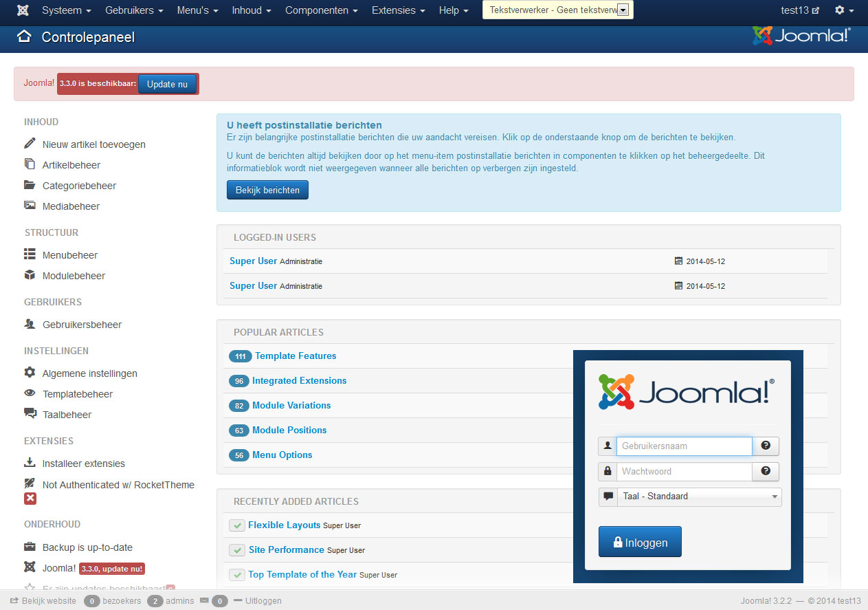
Task: Open the Module Positions article link
Action: pos(289,430)
